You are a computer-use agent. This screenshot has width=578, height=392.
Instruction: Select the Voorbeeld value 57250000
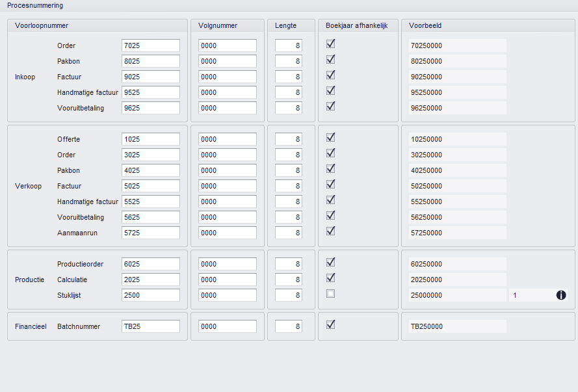click(x=458, y=233)
